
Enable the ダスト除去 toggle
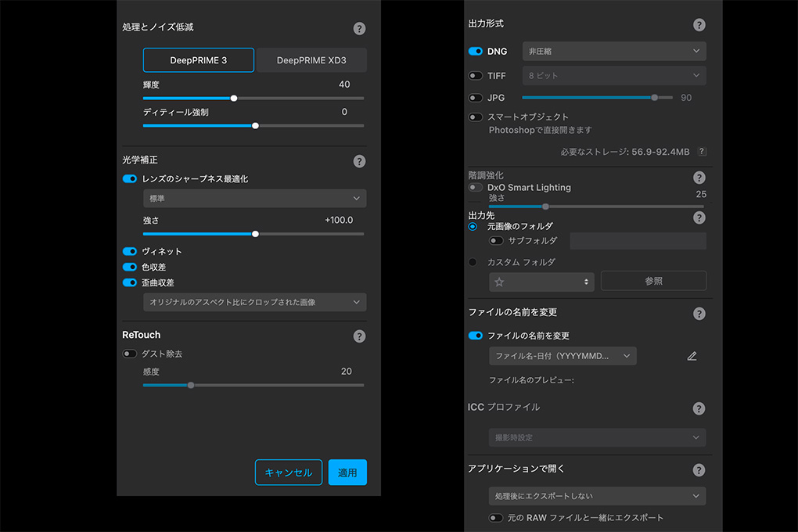(130, 354)
